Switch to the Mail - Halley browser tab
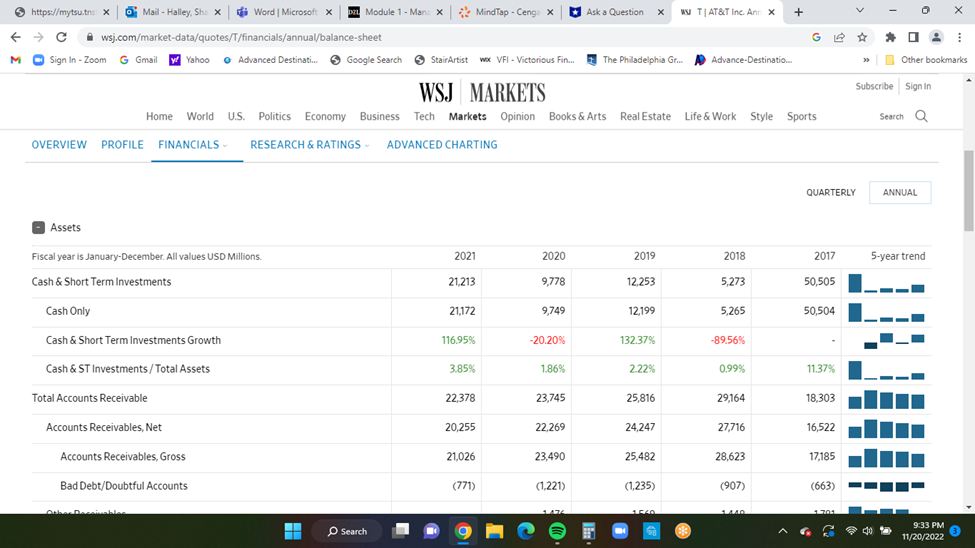 (x=173, y=12)
